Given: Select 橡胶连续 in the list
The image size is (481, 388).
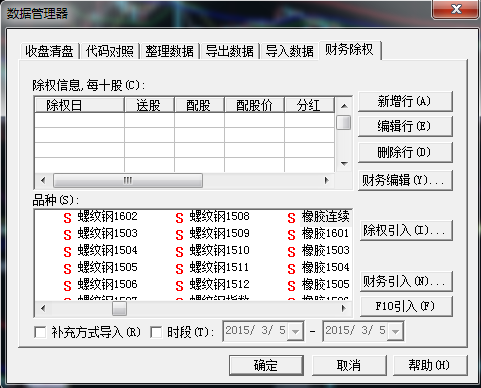Looking at the screenshot, I should tap(326, 216).
